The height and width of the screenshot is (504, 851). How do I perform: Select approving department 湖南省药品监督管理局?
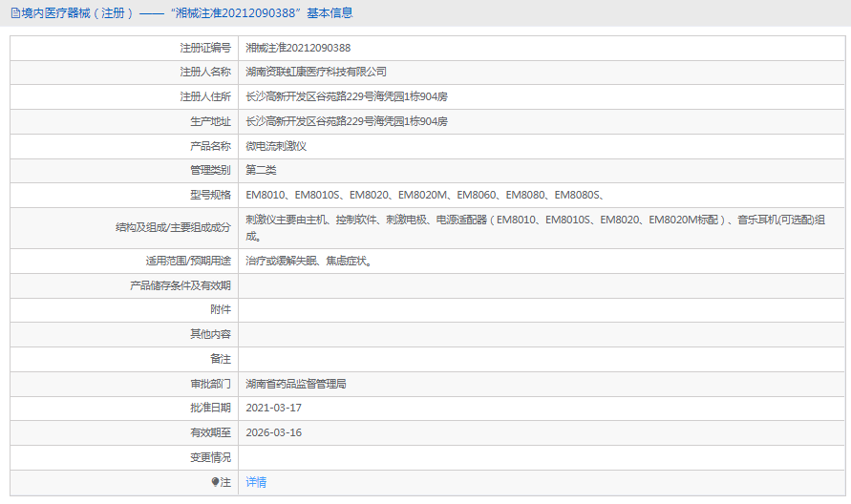(296, 384)
